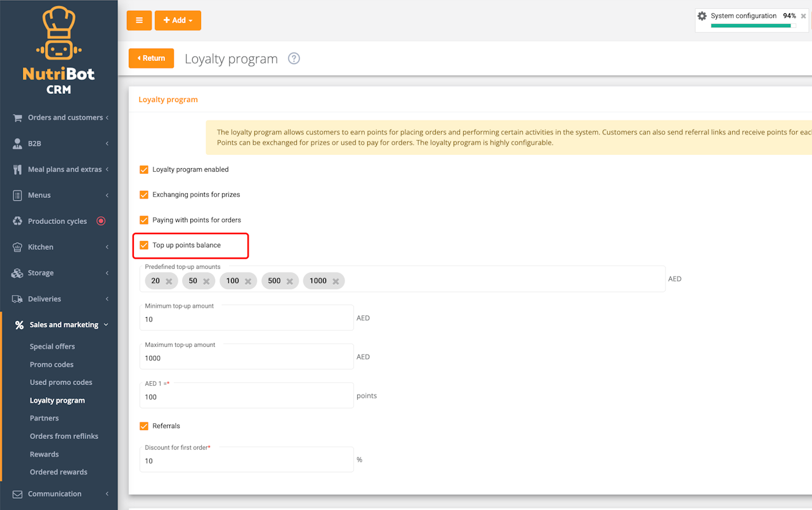Click the Kitchen chef hat icon
Screen dimensions: 812x510
(x=17, y=247)
